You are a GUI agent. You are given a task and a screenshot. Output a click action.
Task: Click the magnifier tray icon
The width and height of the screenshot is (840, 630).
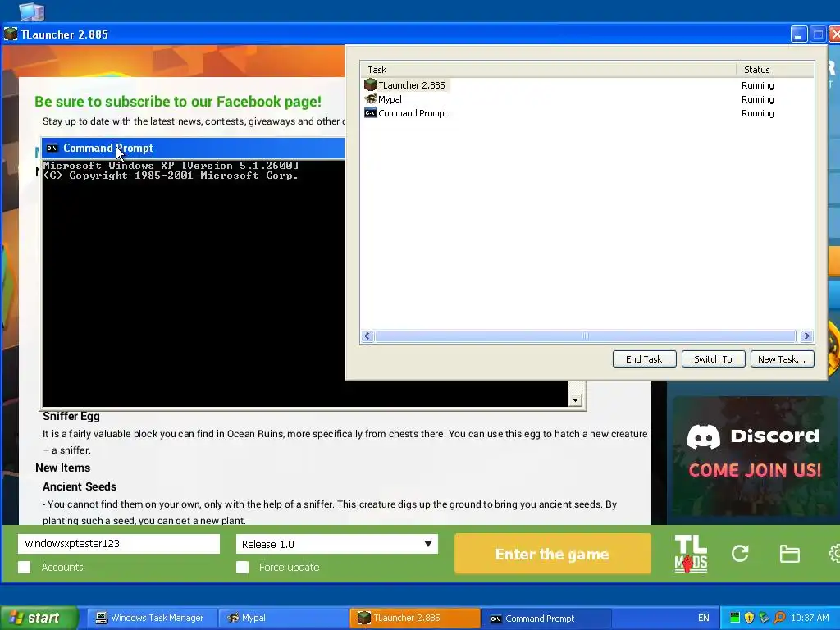(779, 618)
